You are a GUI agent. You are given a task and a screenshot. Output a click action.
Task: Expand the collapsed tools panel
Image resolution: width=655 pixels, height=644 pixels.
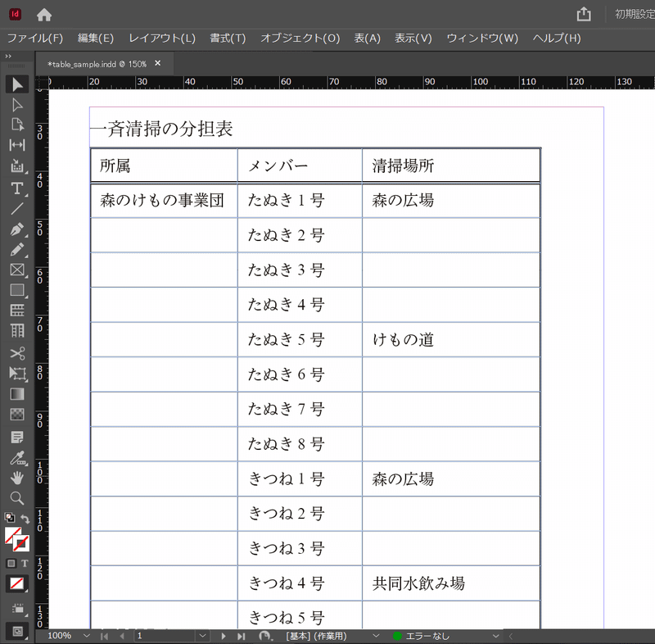coord(8,56)
